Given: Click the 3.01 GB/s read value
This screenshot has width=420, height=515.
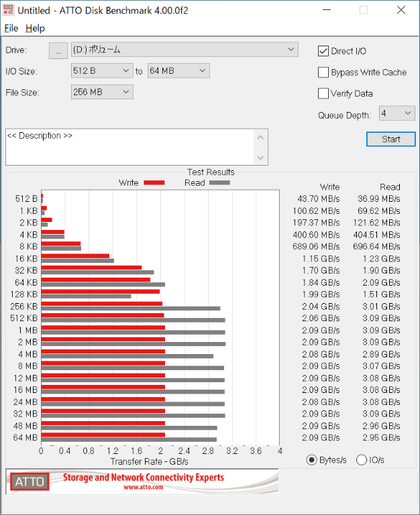Looking at the screenshot, I should coord(381,306).
